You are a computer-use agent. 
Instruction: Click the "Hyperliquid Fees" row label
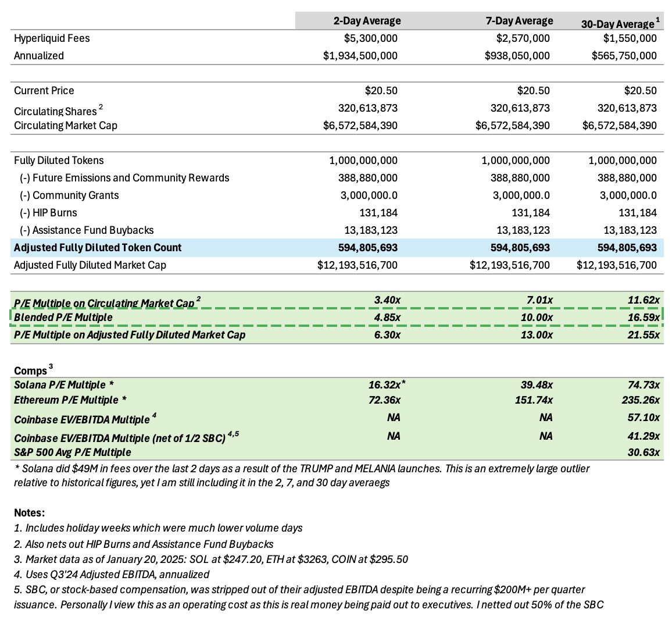[x=52, y=38]
